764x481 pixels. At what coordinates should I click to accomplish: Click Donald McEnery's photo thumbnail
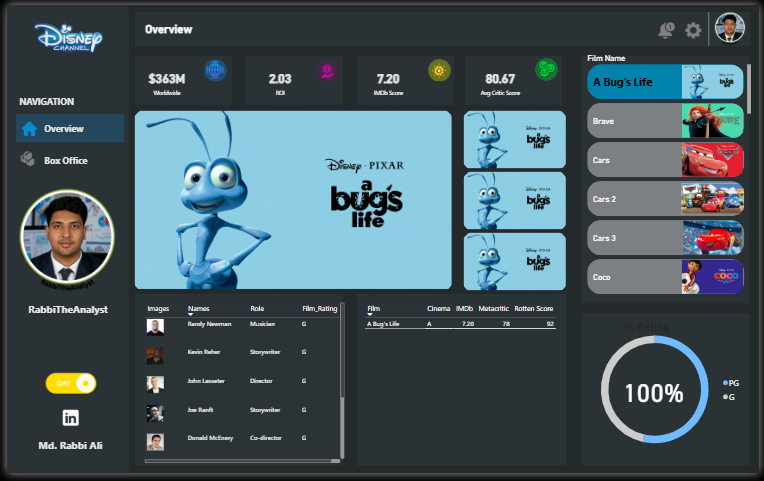(155, 442)
